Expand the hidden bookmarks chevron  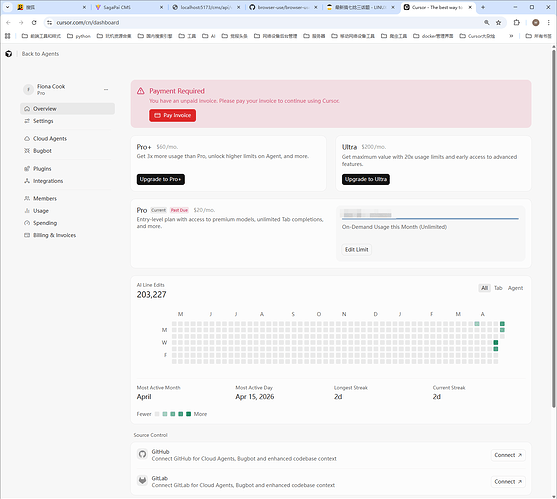[x=511, y=36]
